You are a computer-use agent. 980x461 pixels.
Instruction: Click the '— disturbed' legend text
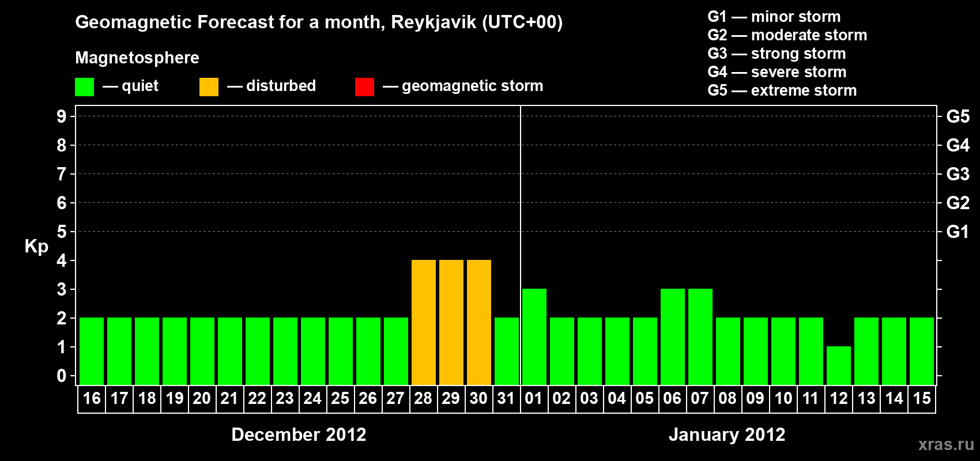272,86
